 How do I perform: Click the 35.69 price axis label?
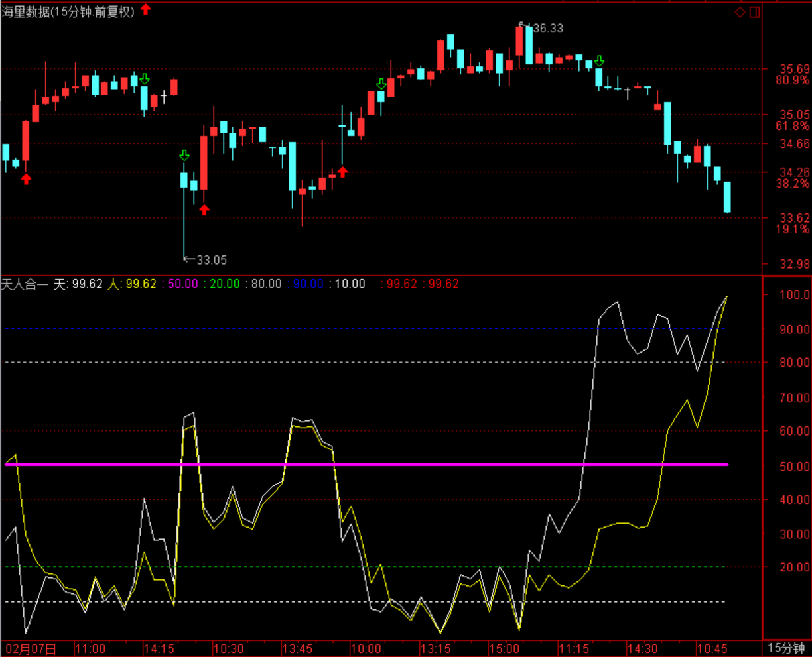point(795,69)
